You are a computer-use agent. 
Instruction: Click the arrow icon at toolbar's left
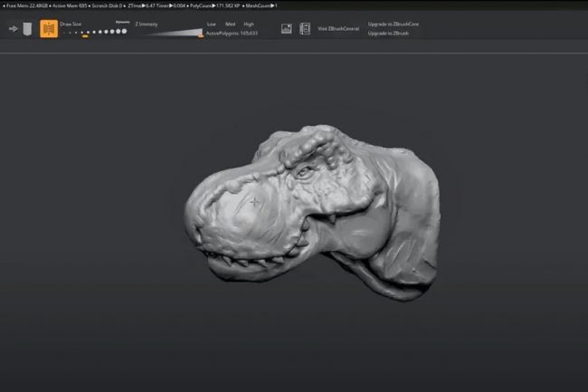pos(14,29)
